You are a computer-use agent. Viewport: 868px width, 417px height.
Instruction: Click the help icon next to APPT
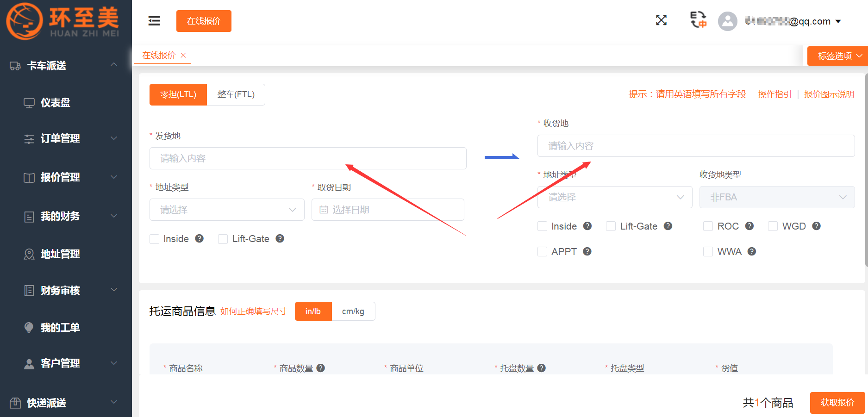587,251
